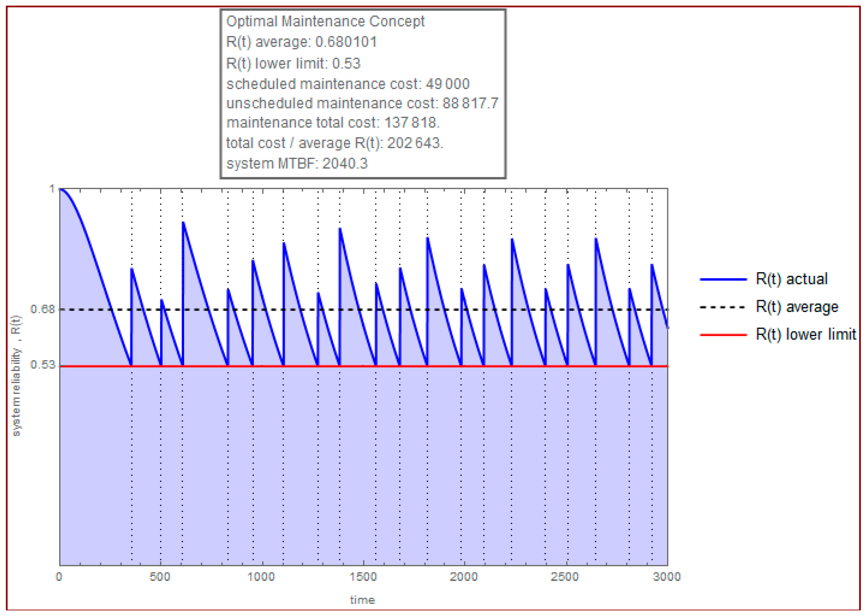Click the maintenance total cost 137 818 line
This screenshot has height=616, width=866.
pyautogui.click(x=333, y=123)
